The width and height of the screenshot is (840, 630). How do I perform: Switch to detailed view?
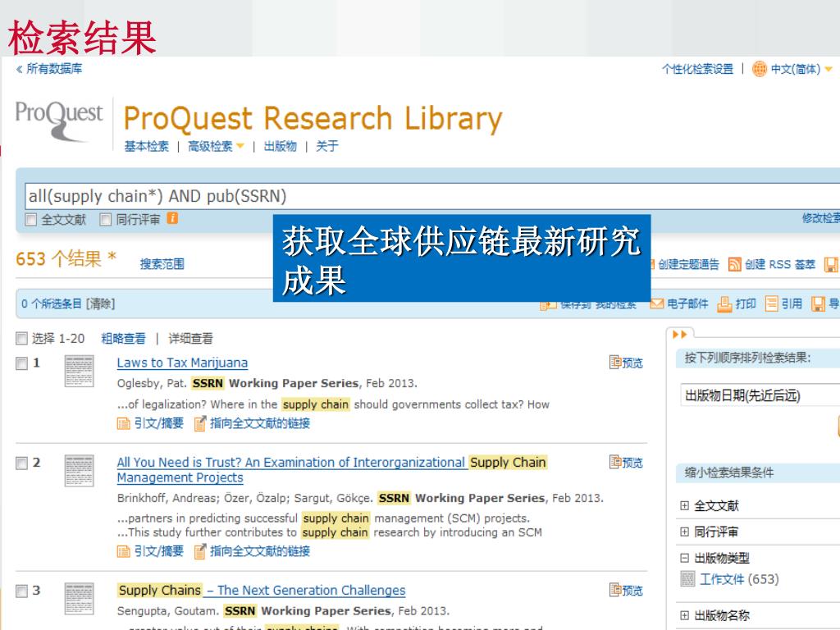(x=190, y=339)
